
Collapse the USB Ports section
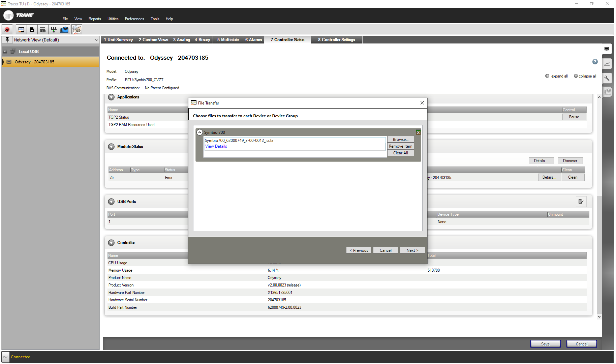point(111,202)
